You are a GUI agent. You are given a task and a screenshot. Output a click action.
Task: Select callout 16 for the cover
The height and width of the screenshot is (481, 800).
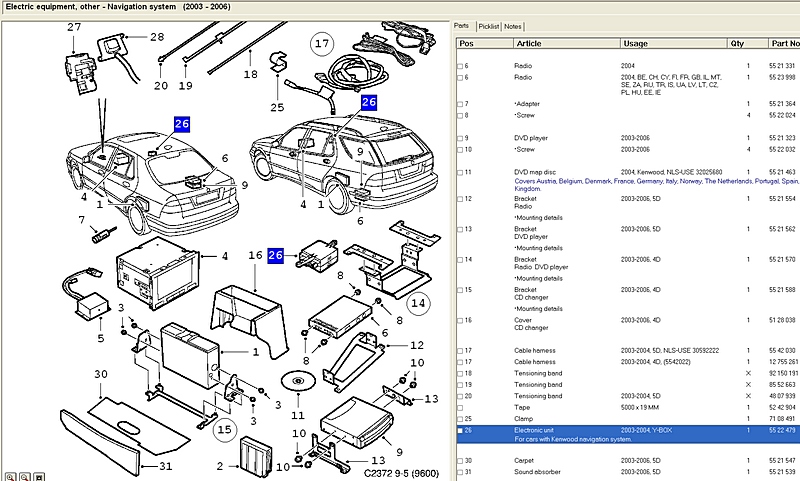click(x=254, y=257)
